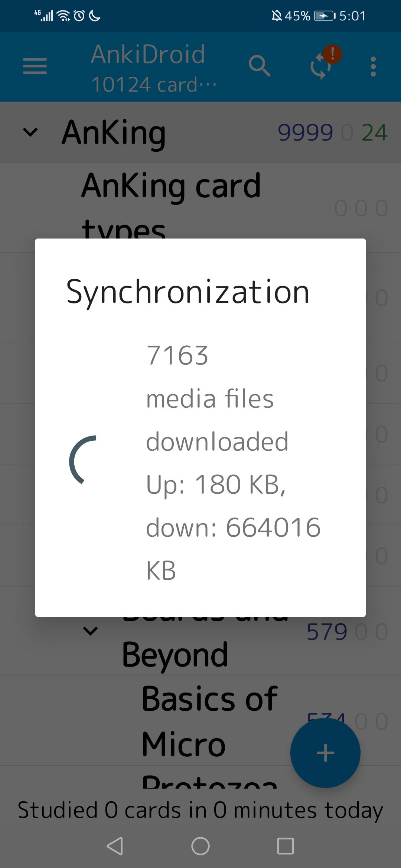Tap the 9999 due count for AnKing
The height and width of the screenshot is (868, 401).
pyautogui.click(x=306, y=132)
